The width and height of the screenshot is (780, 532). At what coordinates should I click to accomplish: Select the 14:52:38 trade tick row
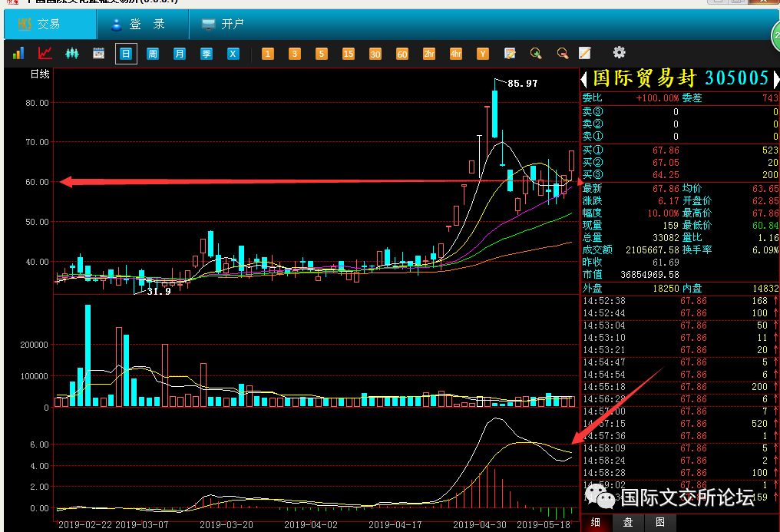[x=679, y=301]
